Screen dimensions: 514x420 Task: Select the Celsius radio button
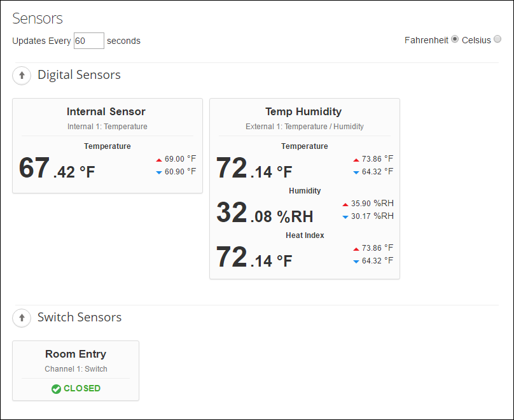(497, 39)
